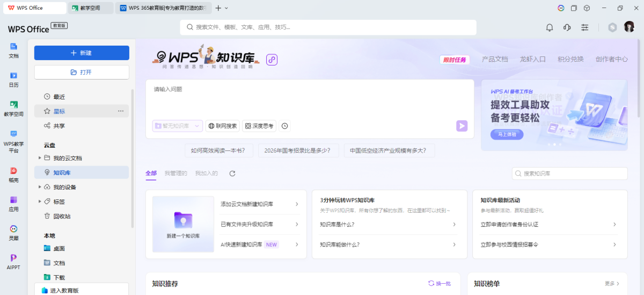Screen dimensions: 644x295
Task: Select 共享 in the sidebar
Action: (x=82, y=126)
